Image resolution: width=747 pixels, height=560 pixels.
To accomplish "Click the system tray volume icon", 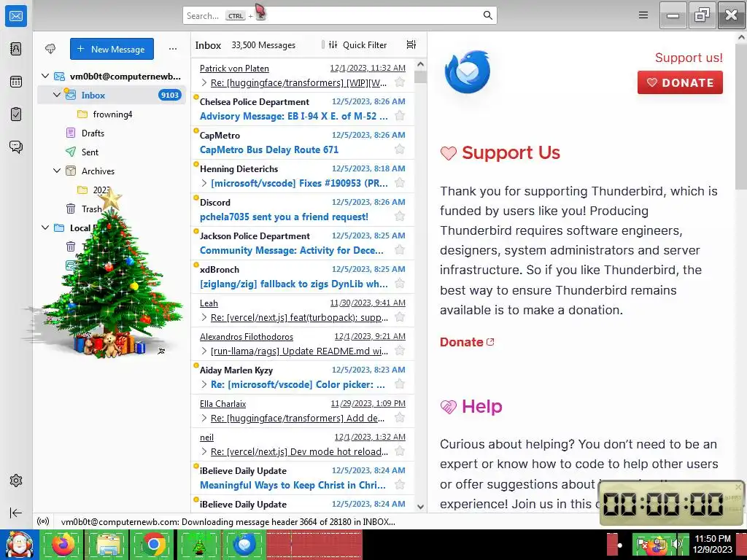I will point(677,544).
